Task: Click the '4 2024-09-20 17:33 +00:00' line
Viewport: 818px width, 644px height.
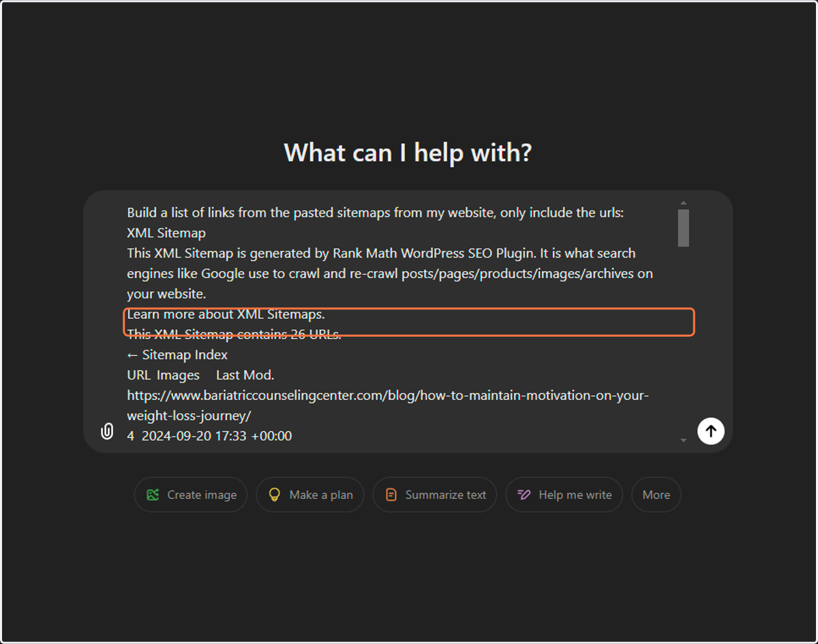Action: [209, 435]
